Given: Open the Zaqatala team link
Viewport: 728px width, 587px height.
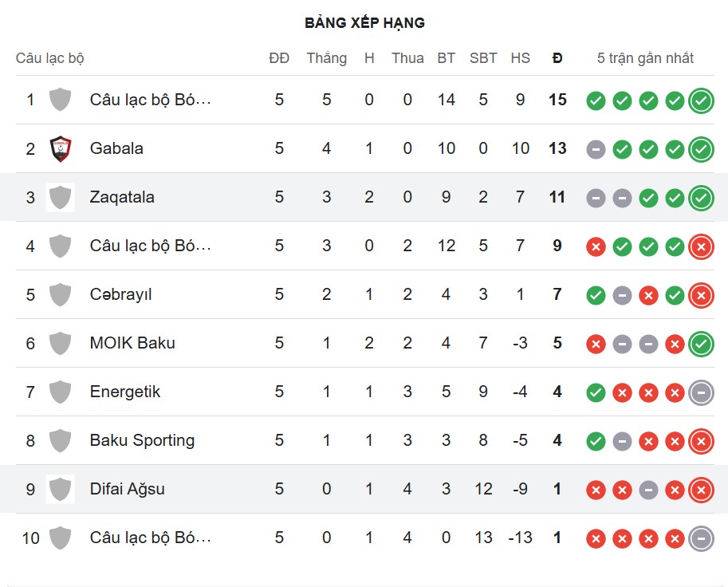Looking at the screenshot, I should [122, 197].
